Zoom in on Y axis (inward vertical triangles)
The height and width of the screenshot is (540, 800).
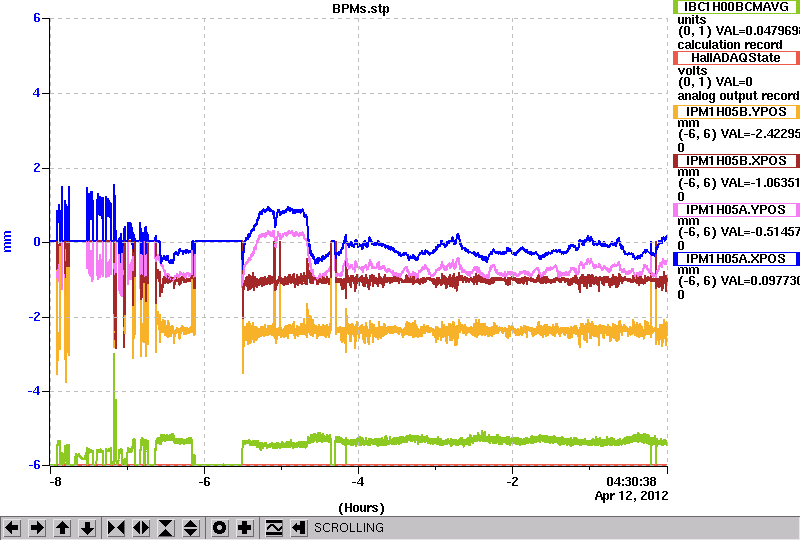[x=166, y=527]
